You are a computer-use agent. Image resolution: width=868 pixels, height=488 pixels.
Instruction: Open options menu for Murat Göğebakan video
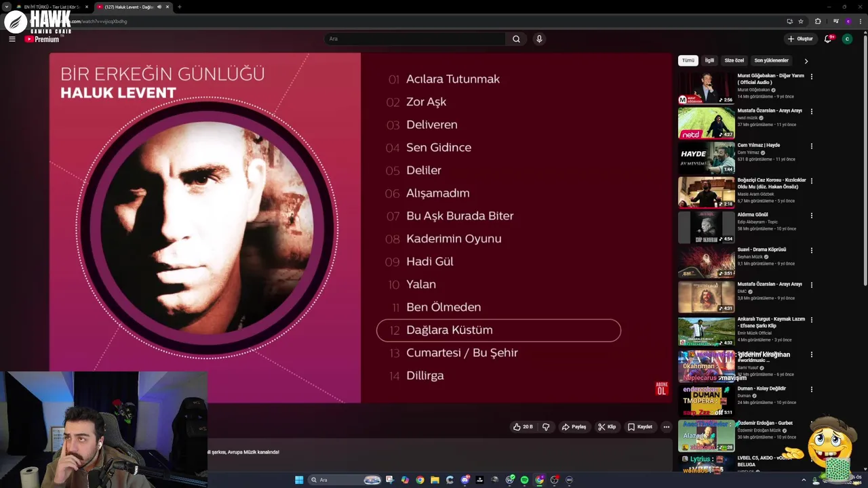pos(811,77)
